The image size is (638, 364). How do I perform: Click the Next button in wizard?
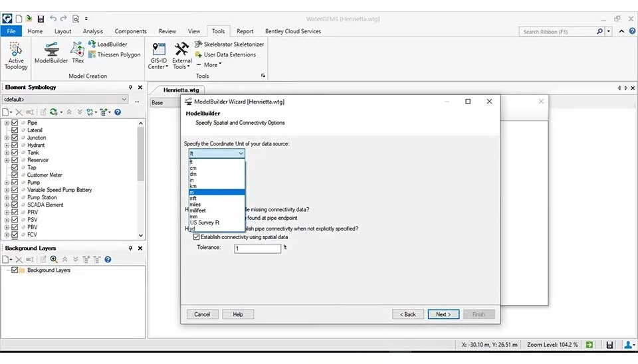(443, 314)
